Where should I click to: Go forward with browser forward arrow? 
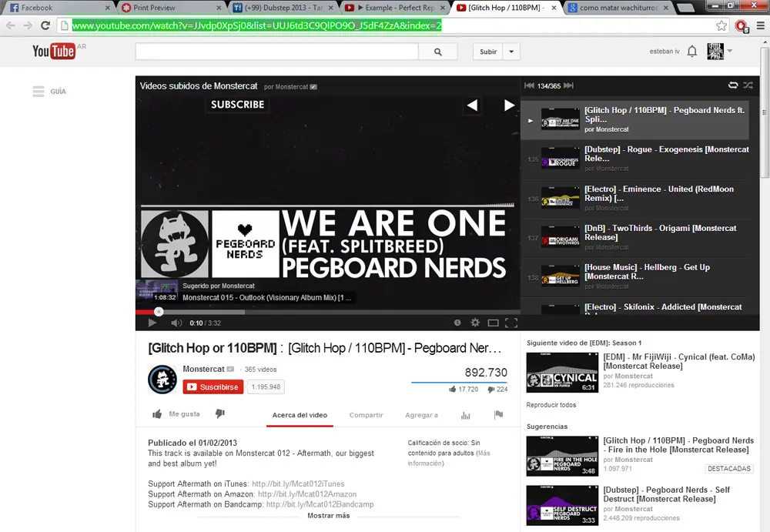28,25
